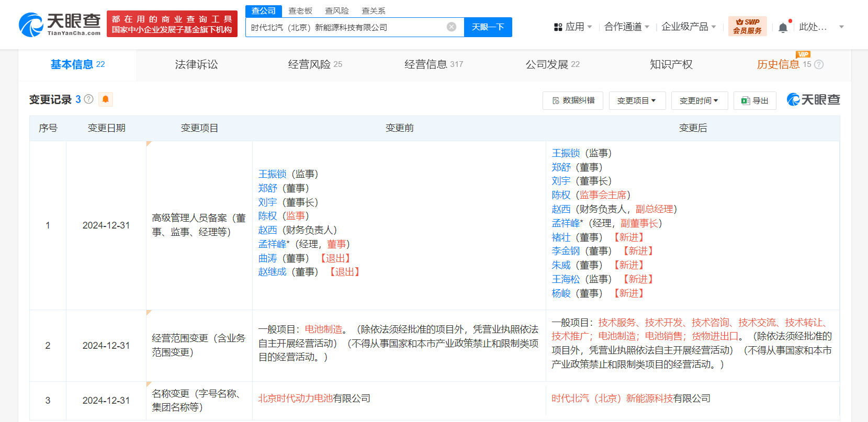Open notifications via the bell icon
The width and height of the screenshot is (868, 422).
point(783,27)
